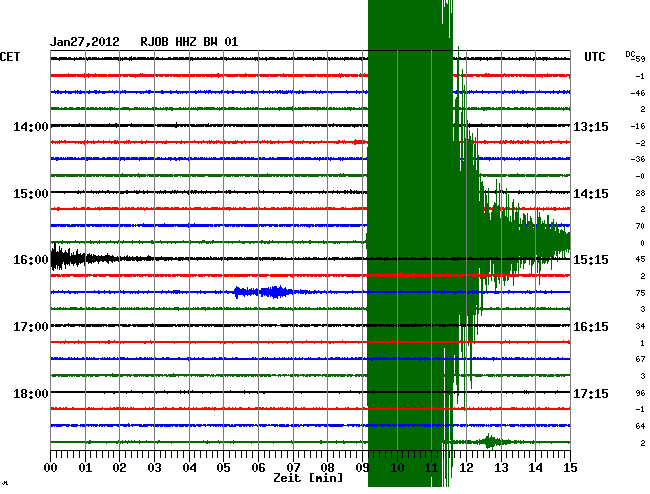Image resolution: width=650 pixels, height=494 pixels.
Task: Click the 15:15 UTC time label
Action: pyautogui.click(x=591, y=260)
